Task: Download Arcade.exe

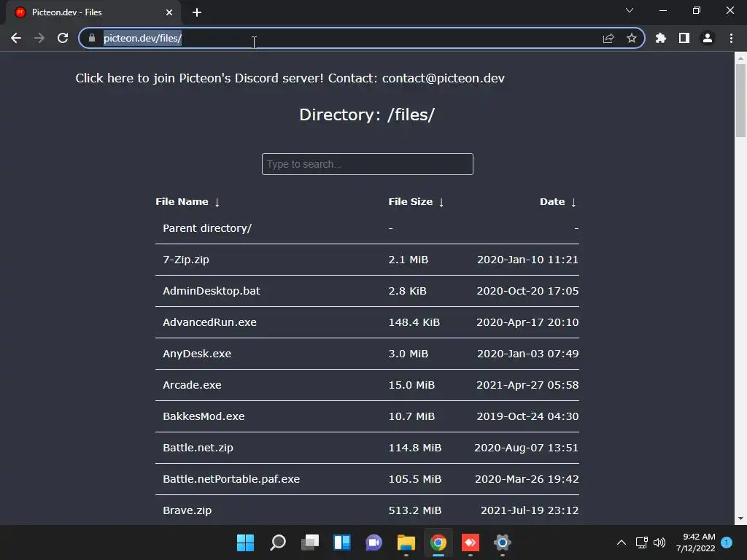Action: click(192, 385)
